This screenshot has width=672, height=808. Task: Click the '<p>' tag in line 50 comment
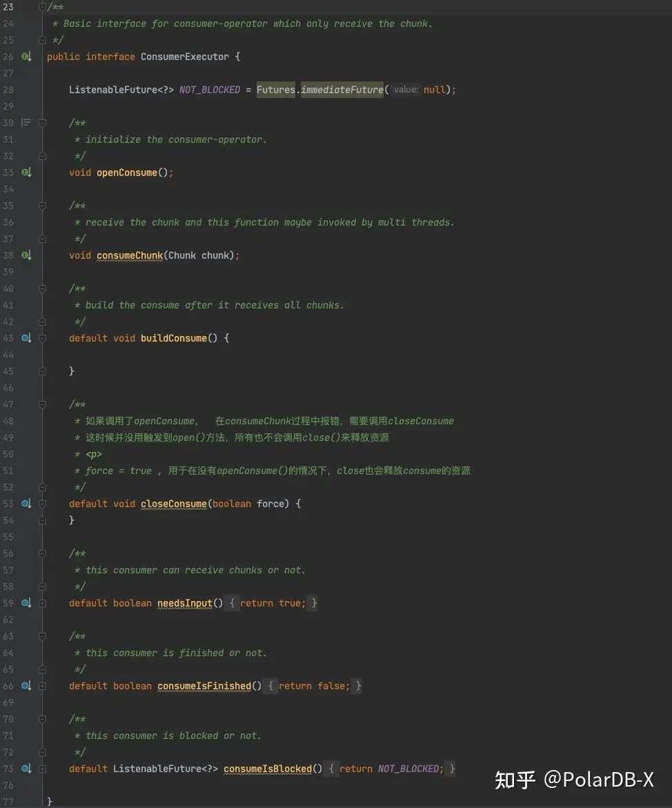pyautogui.click(x=94, y=454)
